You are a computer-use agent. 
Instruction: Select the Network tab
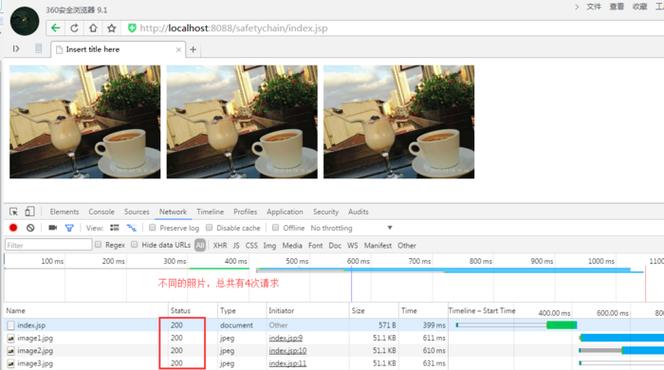click(173, 212)
